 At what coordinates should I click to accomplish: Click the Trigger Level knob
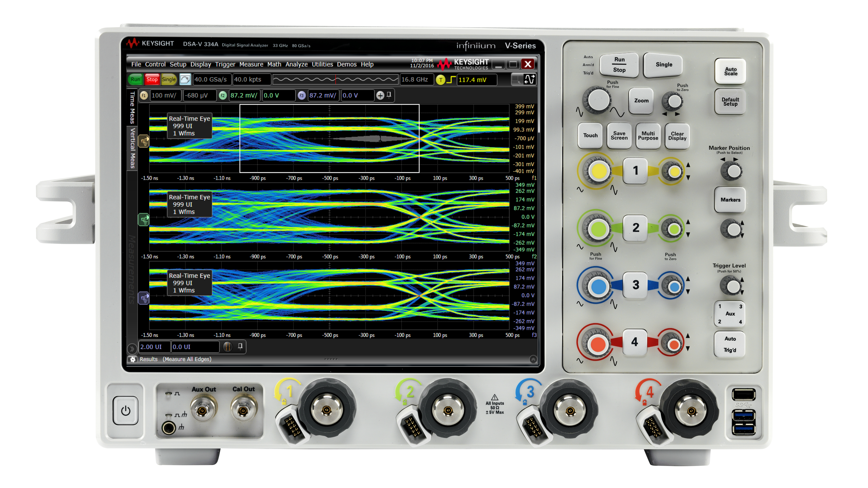731,286
